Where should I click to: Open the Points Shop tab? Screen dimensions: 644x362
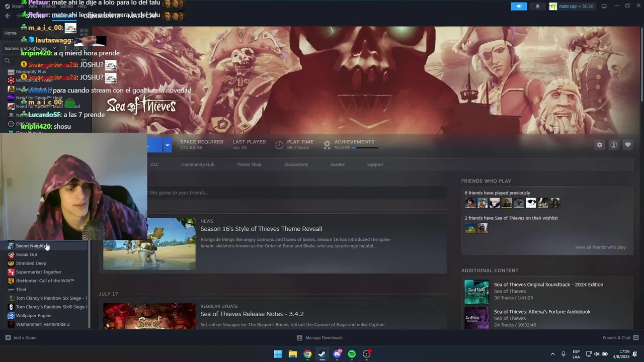click(x=249, y=164)
